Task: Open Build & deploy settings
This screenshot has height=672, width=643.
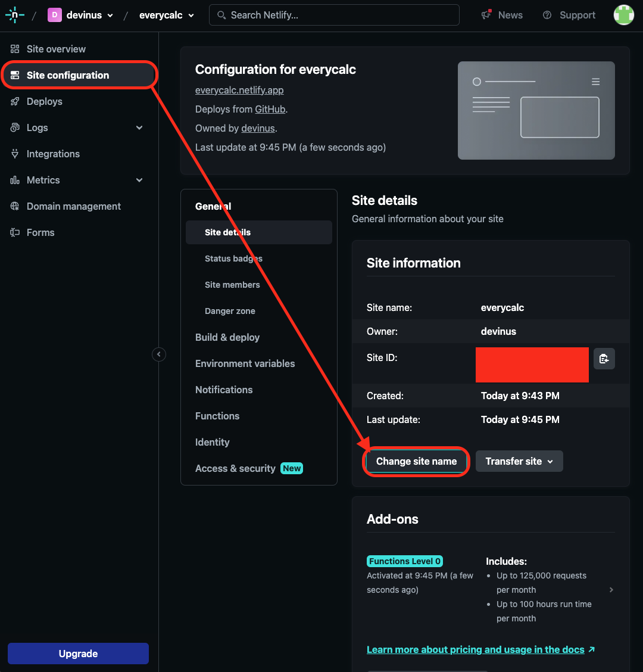Action: pyautogui.click(x=227, y=337)
